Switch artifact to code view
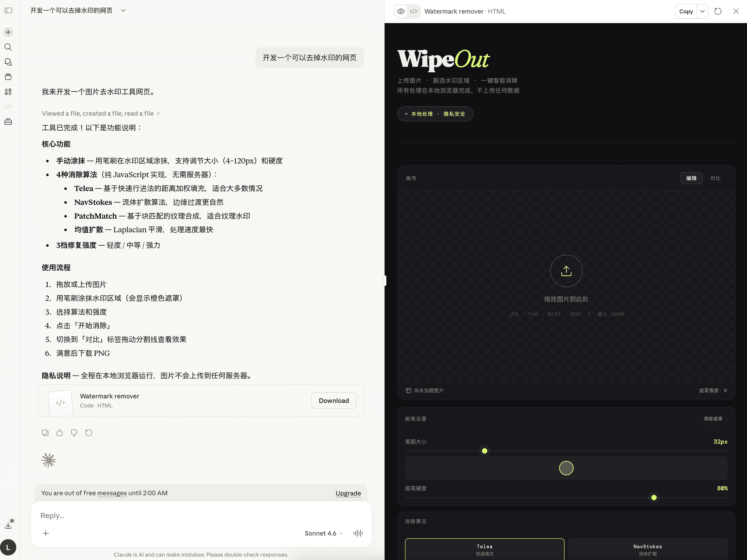 [413, 11]
